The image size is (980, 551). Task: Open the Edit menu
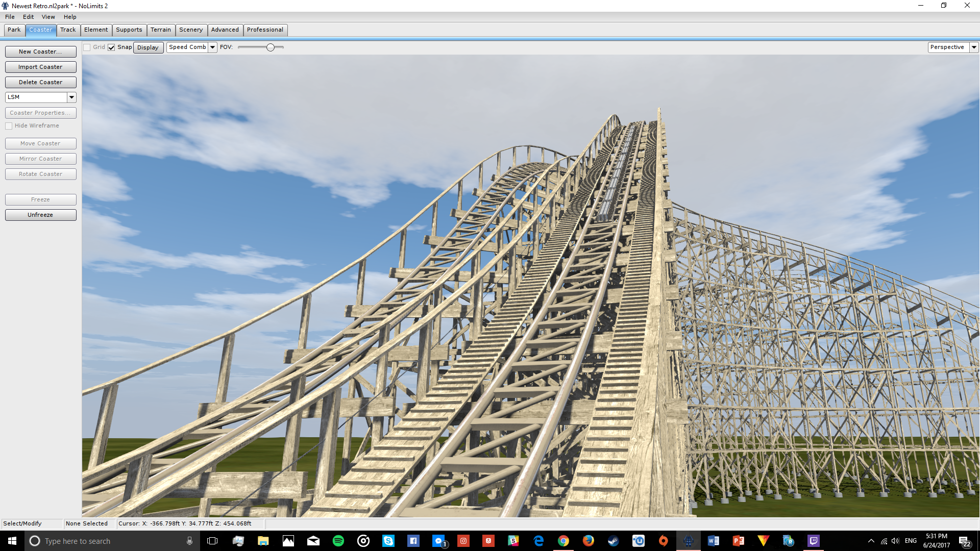pyautogui.click(x=28, y=17)
